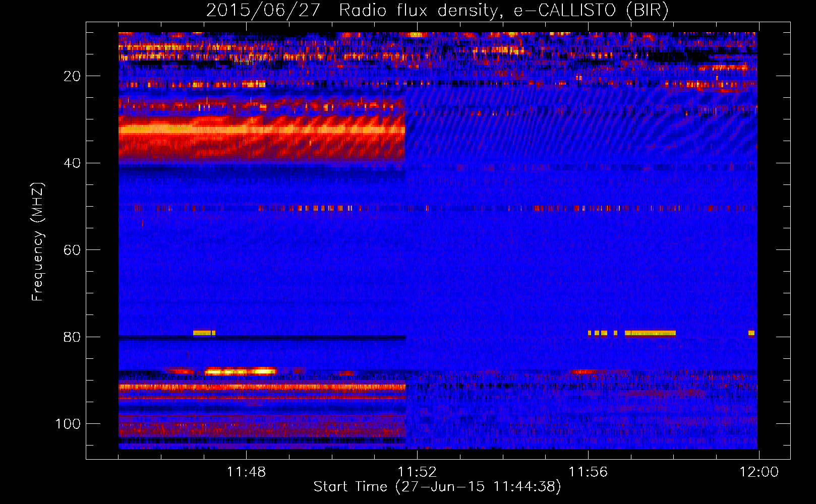816x504 pixels.
Task: Click the long yellow bar at 80 MHz near 11:57
Action: [650, 333]
